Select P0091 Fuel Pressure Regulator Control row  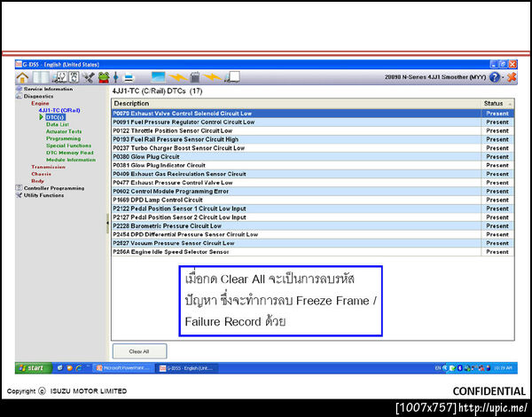click(x=312, y=122)
